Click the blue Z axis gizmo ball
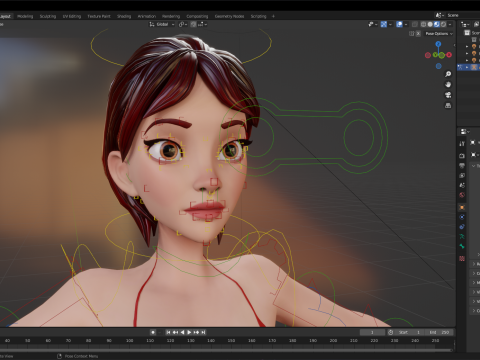 [x=438, y=44]
